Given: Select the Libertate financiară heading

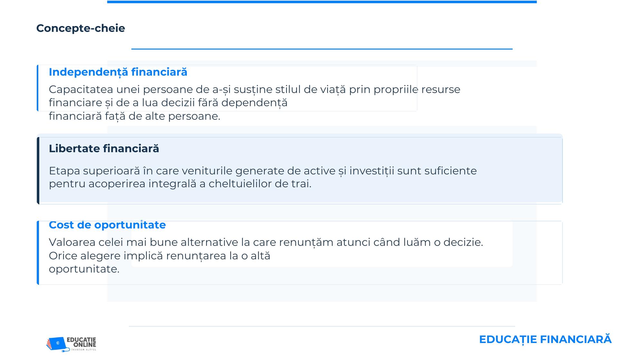Looking at the screenshot, I should [104, 149].
